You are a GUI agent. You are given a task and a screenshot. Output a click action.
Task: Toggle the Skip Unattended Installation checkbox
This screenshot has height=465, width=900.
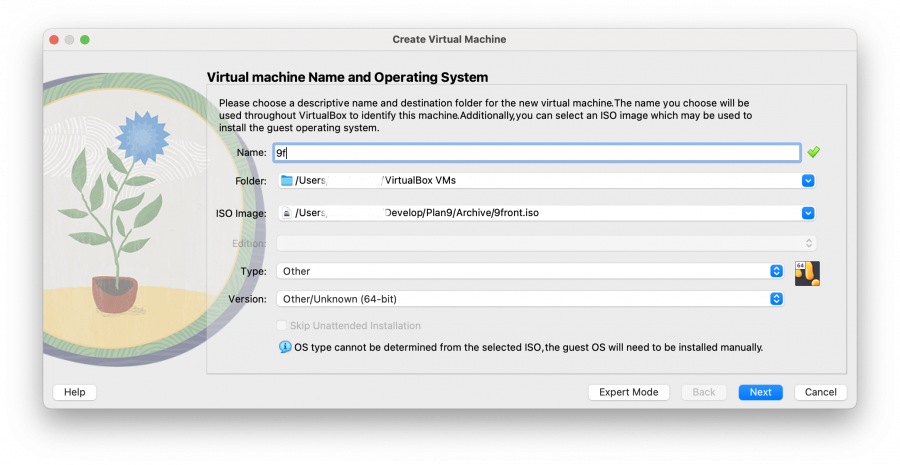(x=281, y=326)
